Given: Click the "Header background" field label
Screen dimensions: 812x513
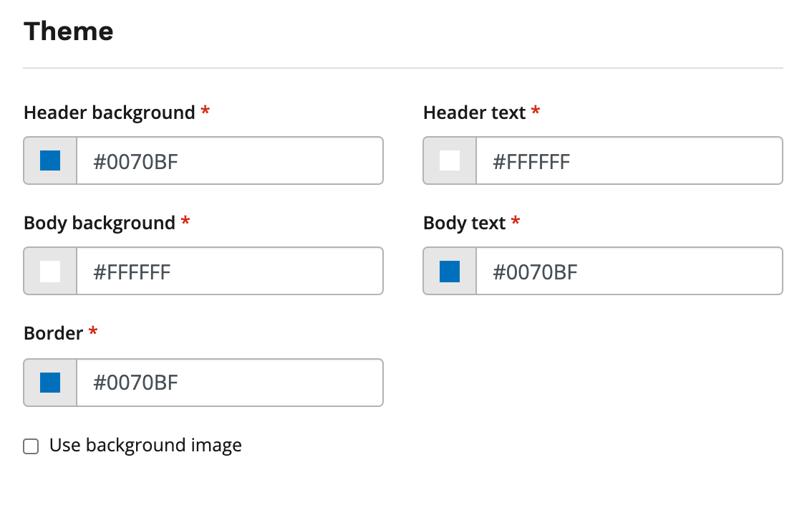Looking at the screenshot, I should point(109,113).
